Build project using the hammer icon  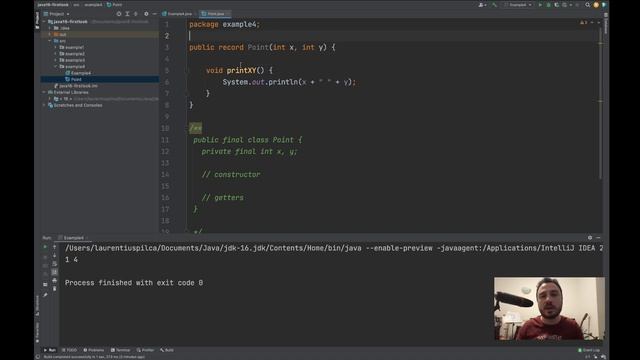coord(495,5)
